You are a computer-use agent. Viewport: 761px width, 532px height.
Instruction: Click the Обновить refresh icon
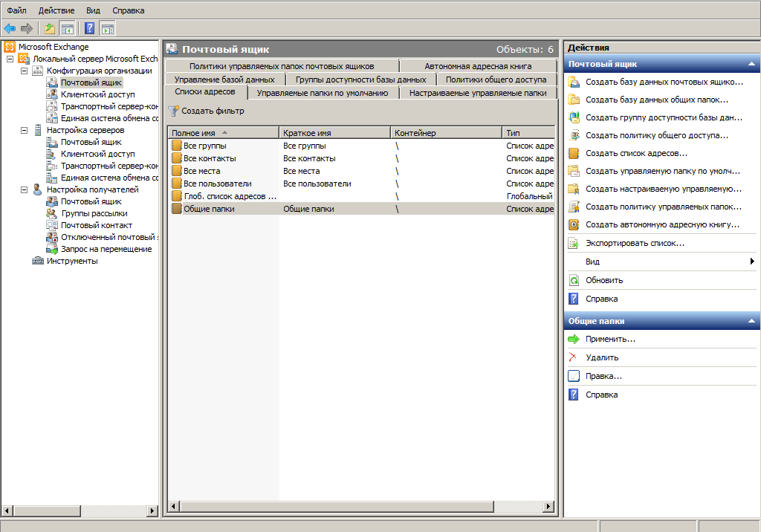click(573, 280)
